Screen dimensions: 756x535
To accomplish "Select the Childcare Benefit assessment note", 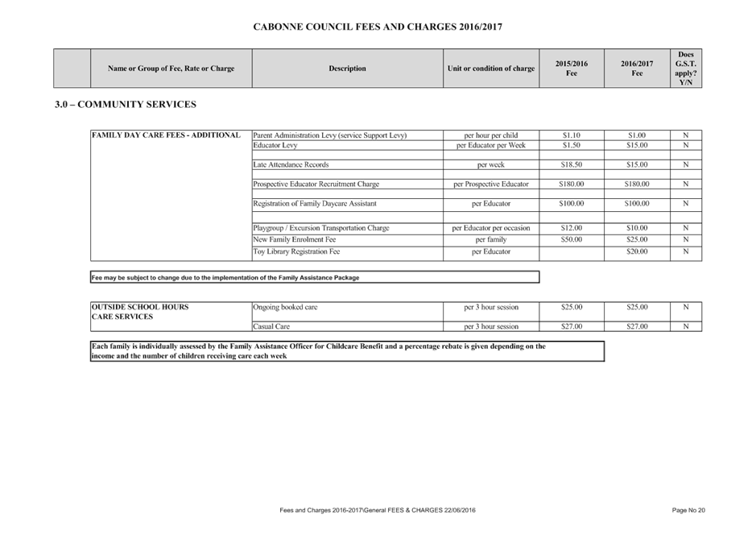I will coord(347,351).
